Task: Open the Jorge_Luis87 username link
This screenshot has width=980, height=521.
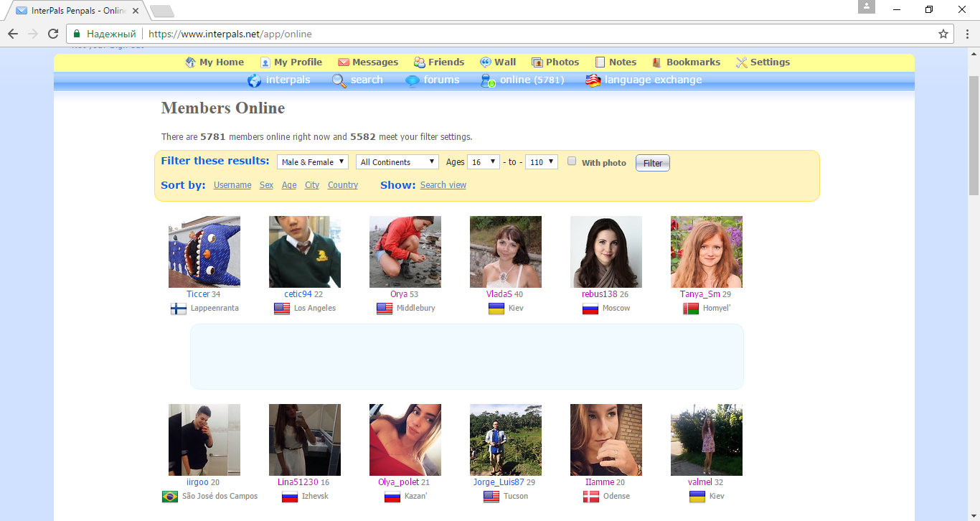Action: tap(499, 482)
